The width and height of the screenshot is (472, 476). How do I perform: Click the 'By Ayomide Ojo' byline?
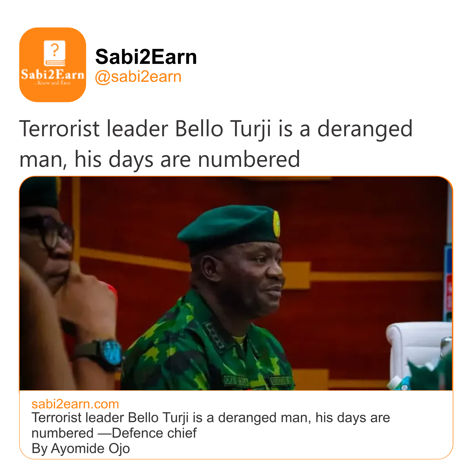coord(81,448)
